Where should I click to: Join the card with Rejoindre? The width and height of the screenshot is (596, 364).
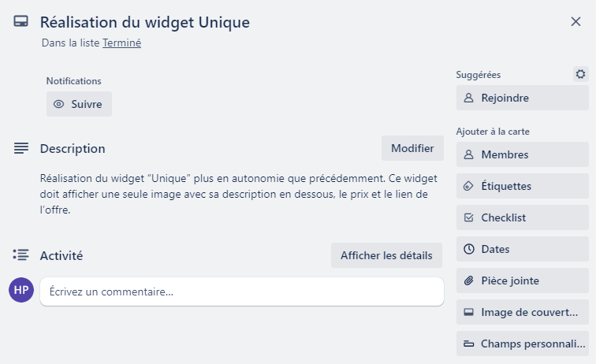(522, 98)
